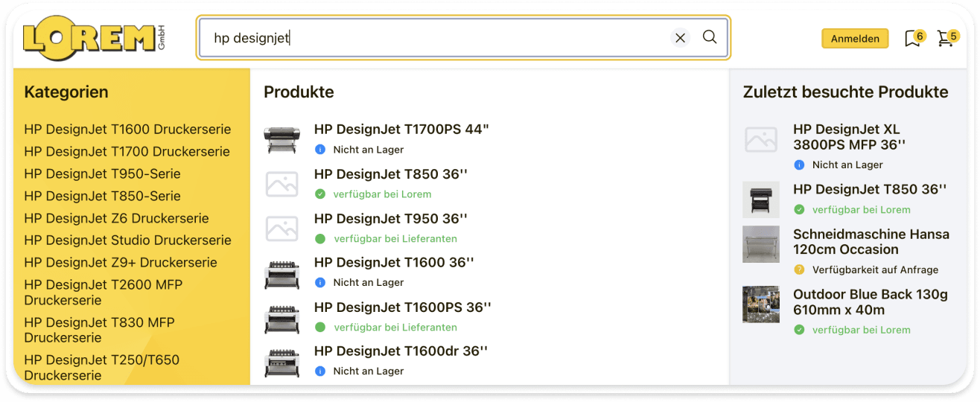Click the HP DesignJet T1600dr 36'' thumbnail

pos(281,361)
